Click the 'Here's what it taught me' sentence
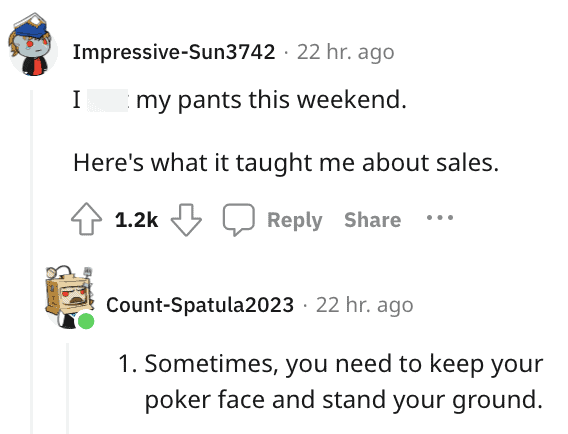 [286, 163]
